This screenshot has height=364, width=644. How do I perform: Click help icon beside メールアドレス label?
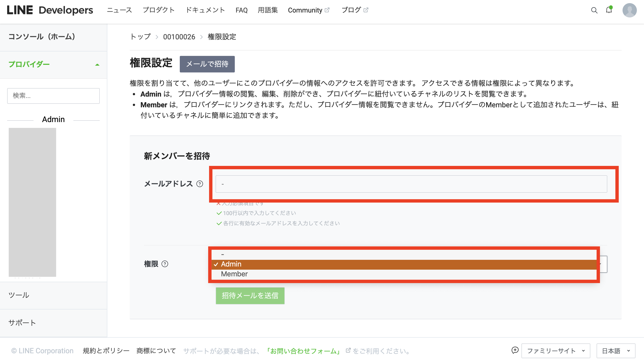(200, 184)
